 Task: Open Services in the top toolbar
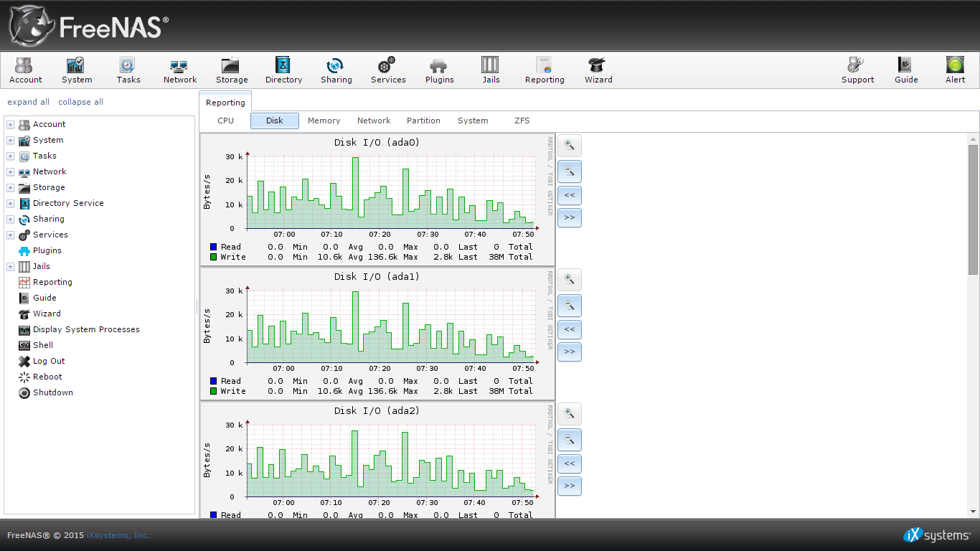[388, 70]
